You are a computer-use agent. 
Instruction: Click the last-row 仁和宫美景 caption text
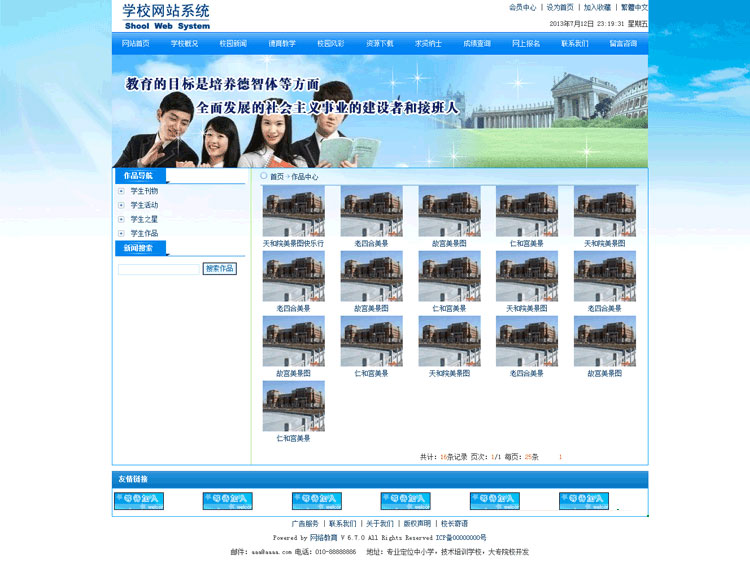(x=293, y=438)
